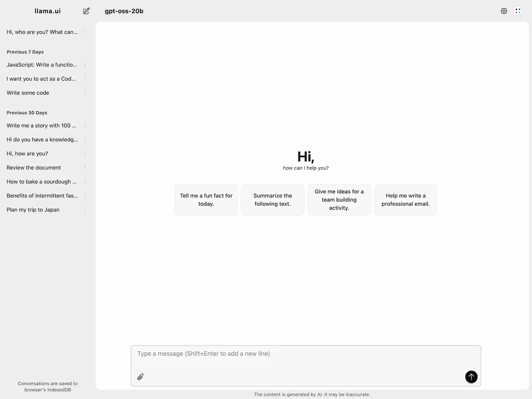Viewport: 532px width, 399px height.
Task: Open options menu for 'Review the document'
Action: tap(85, 168)
